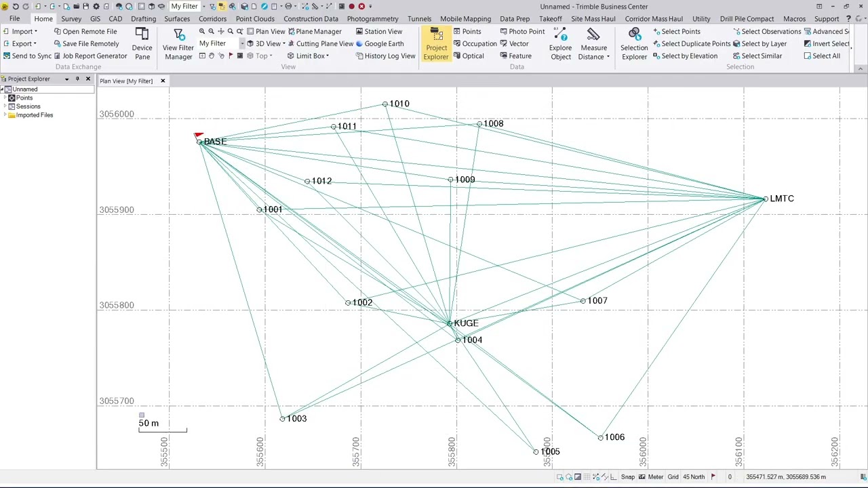
Task: Click Save File Remotely
Action: coord(86,43)
